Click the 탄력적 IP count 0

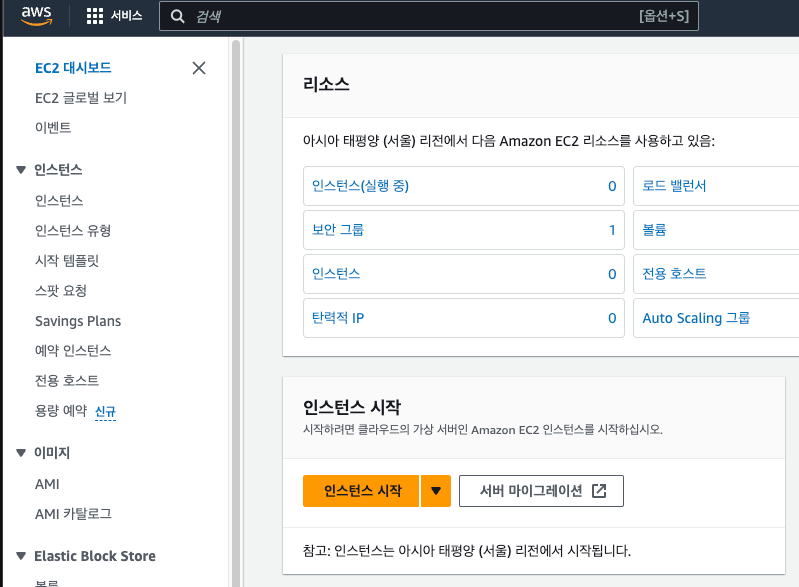click(612, 318)
